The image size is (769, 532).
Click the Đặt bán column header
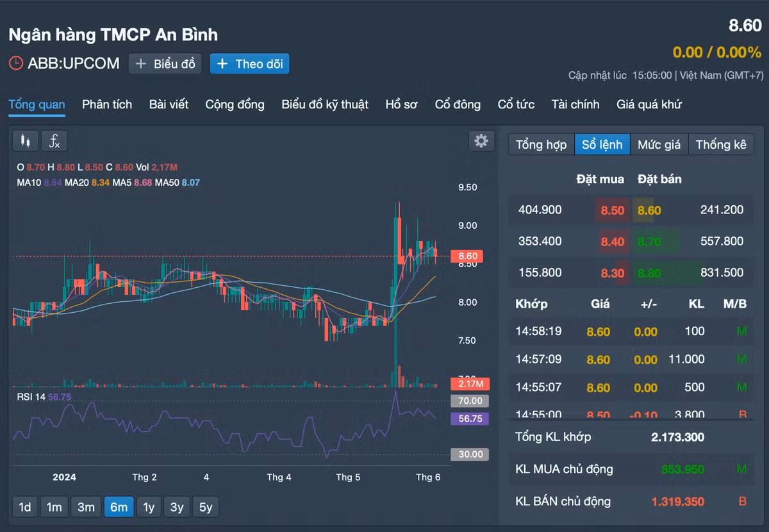click(x=659, y=179)
